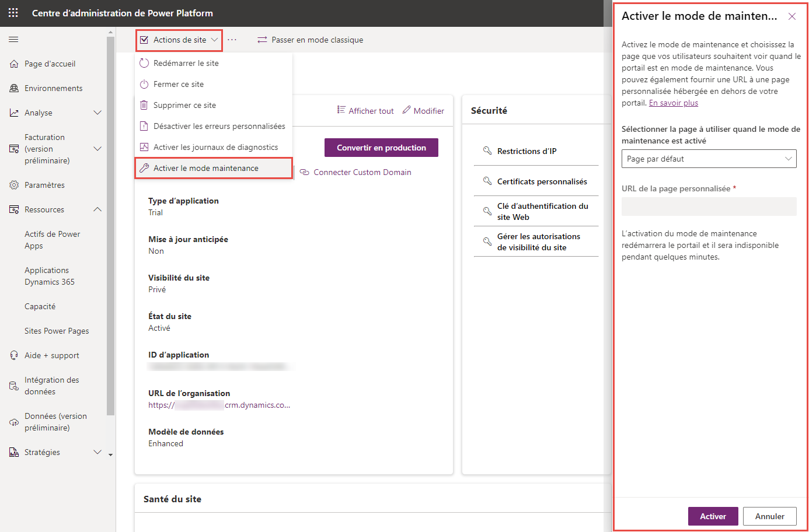Screen dimensions: 809x532
Task: Close the Activer le mode de maintenance panel
Action: (792, 16)
